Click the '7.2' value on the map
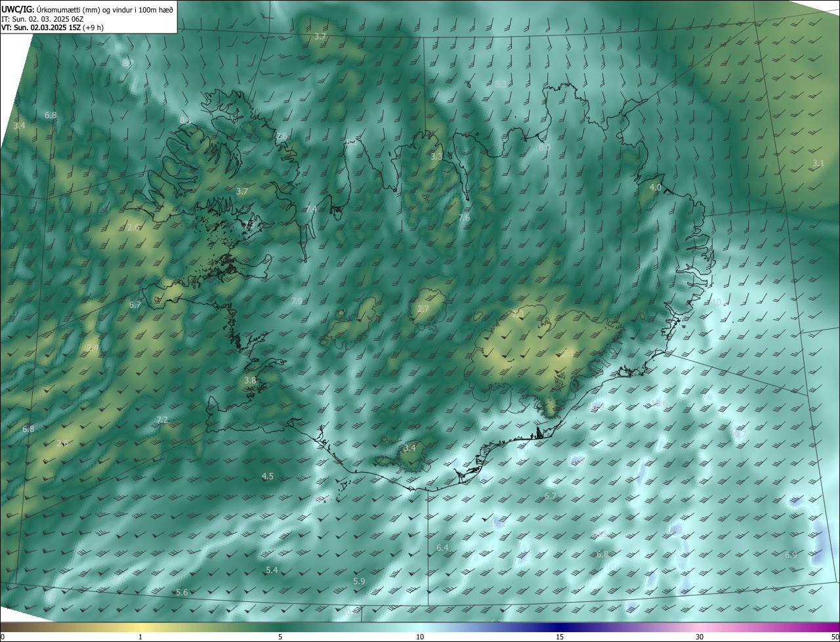This screenshot has width=840, height=642. [x=163, y=419]
